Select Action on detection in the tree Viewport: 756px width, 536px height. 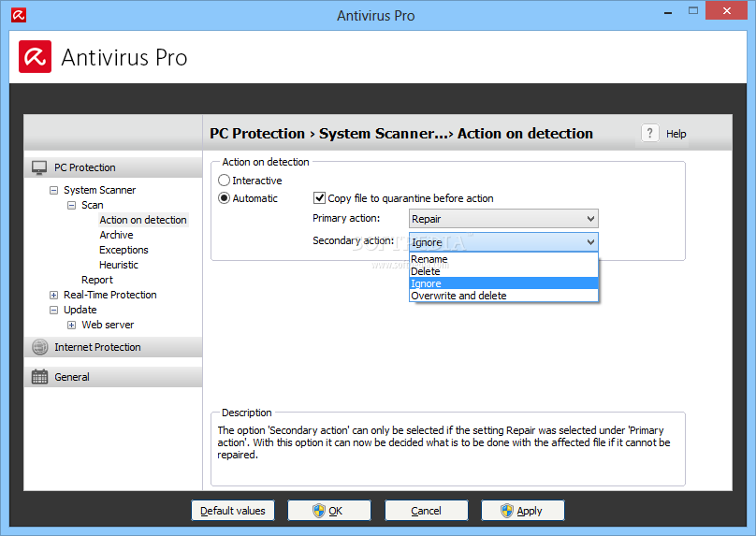click(x=143, y=220)
